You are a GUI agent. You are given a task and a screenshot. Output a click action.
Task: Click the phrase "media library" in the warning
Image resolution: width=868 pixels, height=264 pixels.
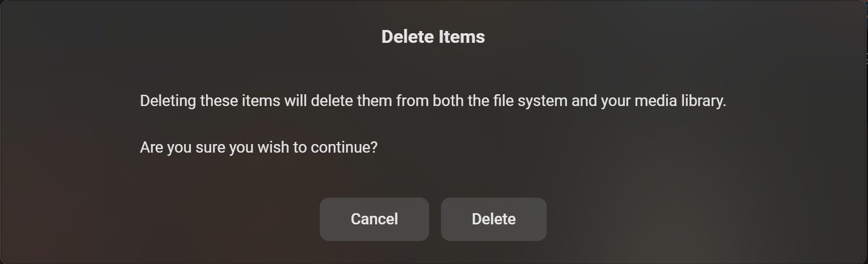click(679, 101)
